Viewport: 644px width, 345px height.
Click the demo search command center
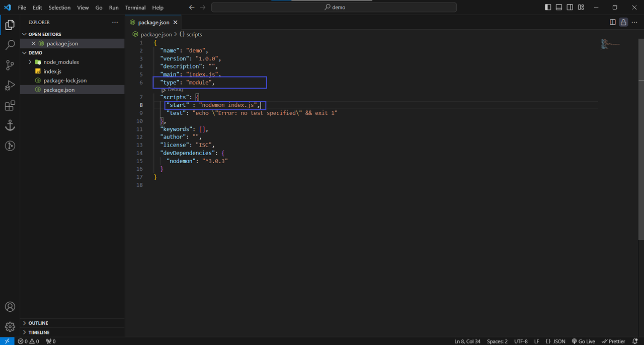(334, 8)
